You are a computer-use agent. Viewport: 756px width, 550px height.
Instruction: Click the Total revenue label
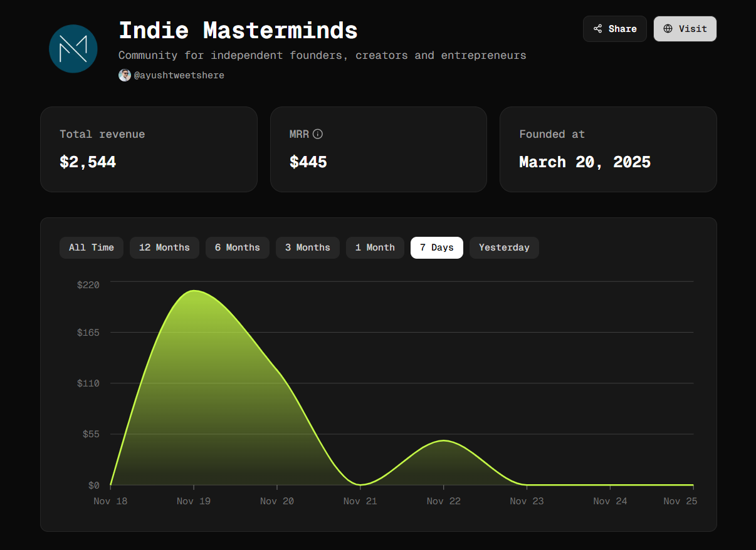click(x=102, y=134)
